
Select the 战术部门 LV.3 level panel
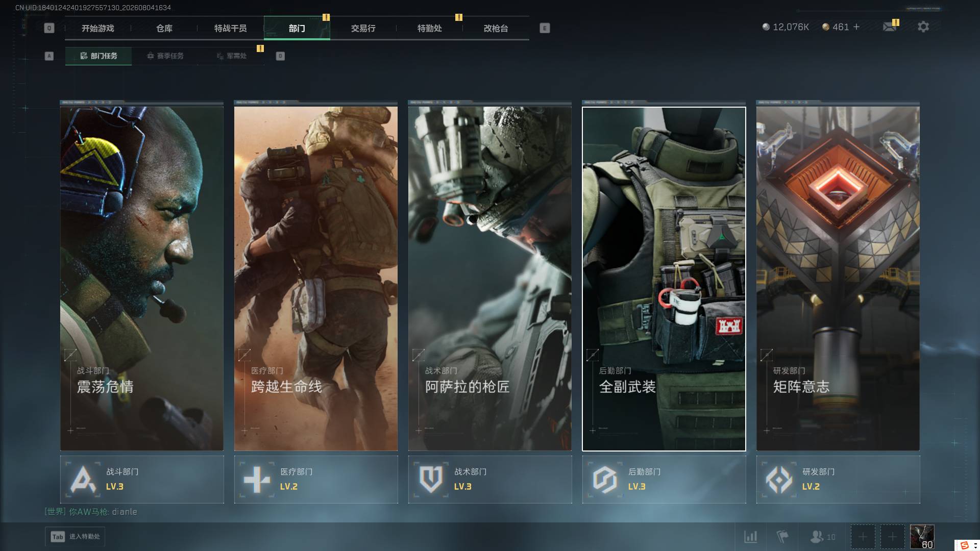(490, 480)
